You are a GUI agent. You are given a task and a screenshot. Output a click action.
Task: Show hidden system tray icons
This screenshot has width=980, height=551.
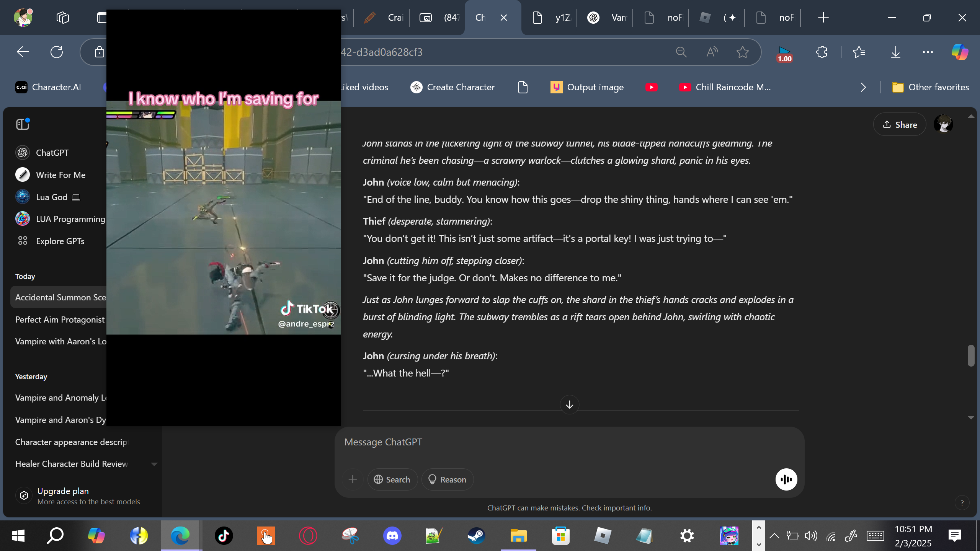pyautogui.click(x=774, y=535)
